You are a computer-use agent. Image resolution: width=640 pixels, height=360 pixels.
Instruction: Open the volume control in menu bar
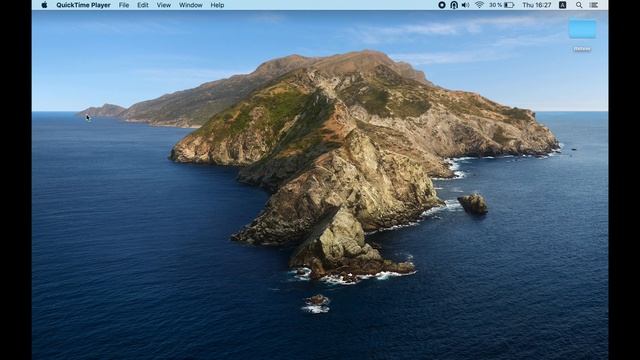point(466,5)
